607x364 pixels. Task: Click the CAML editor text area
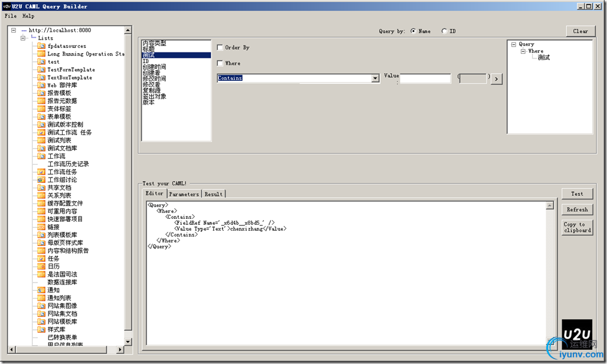click(346, 273)
